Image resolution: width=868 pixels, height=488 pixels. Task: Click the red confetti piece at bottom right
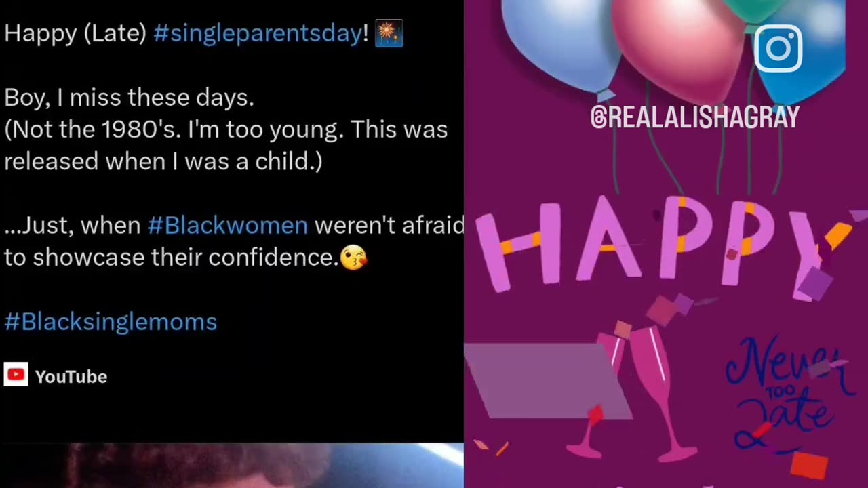tap(808, 466)
